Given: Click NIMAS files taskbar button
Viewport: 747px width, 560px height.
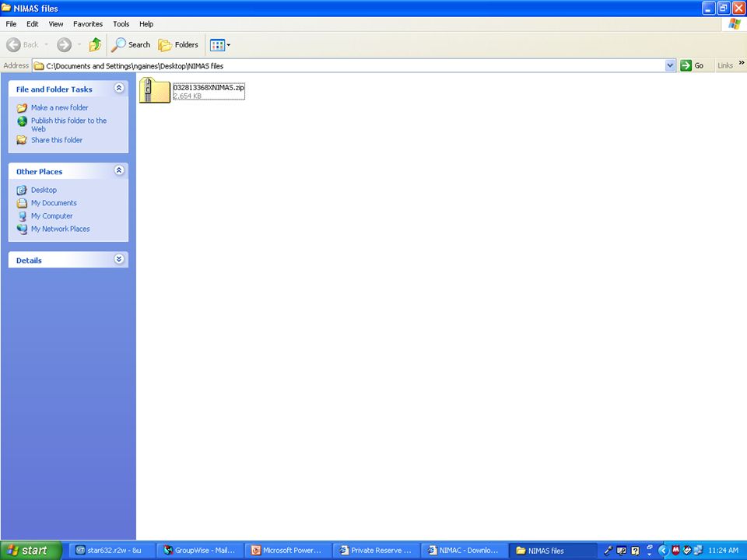Looking at the screenshot, I should 552,551.
